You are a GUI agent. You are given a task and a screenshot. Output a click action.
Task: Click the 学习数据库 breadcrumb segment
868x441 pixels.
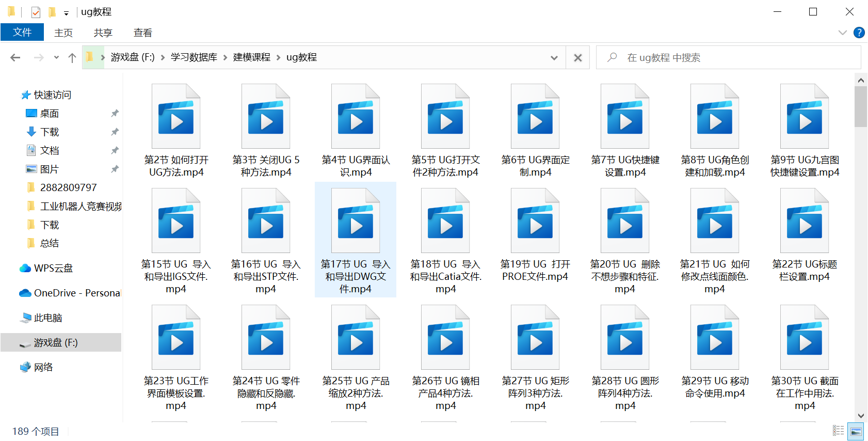[x=194, y=57]
